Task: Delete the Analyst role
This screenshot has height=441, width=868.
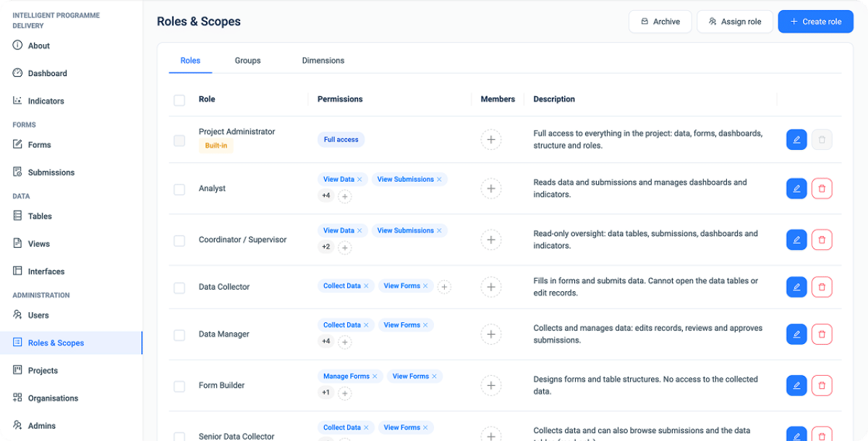Action: tap(822, 188)
